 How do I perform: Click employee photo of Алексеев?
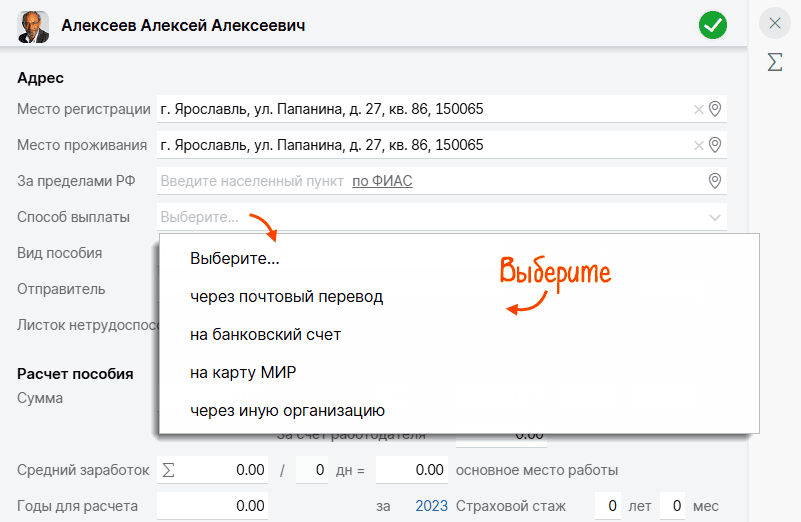click(x=33, y=26)
